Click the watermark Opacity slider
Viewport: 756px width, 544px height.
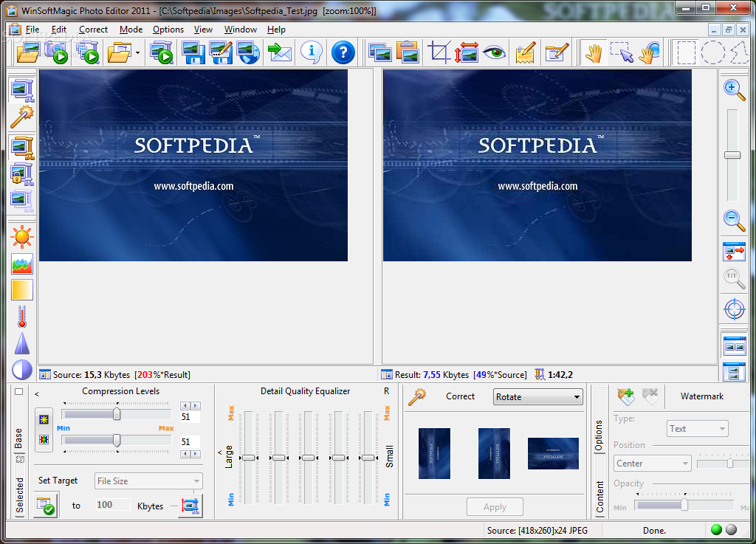coord(684,505)
